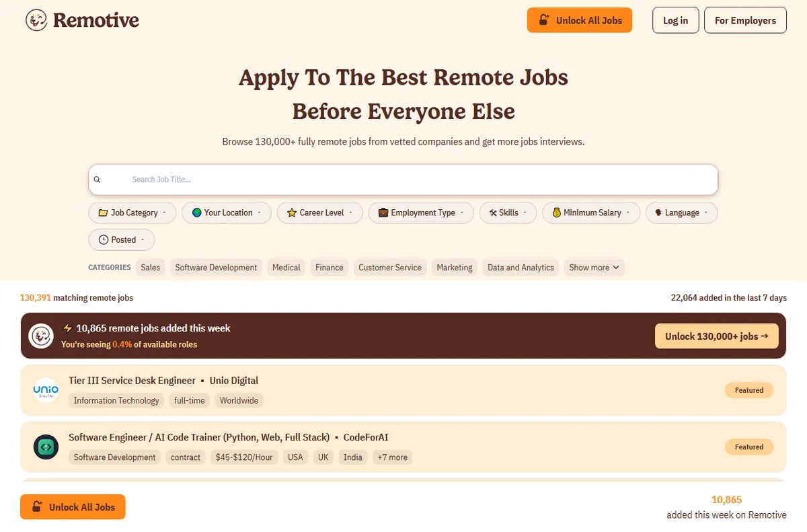Expand Show more categories
The height and width of the screenshot is (532, 807).
point(594,267)
